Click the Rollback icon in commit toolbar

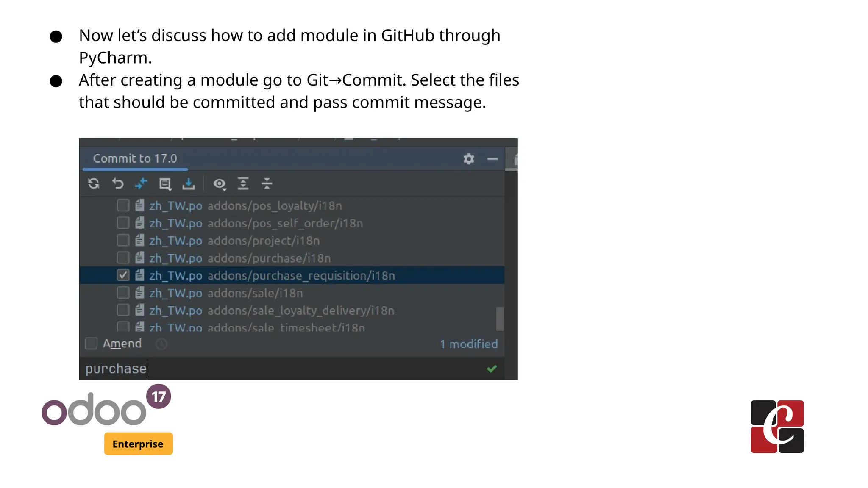118,183
